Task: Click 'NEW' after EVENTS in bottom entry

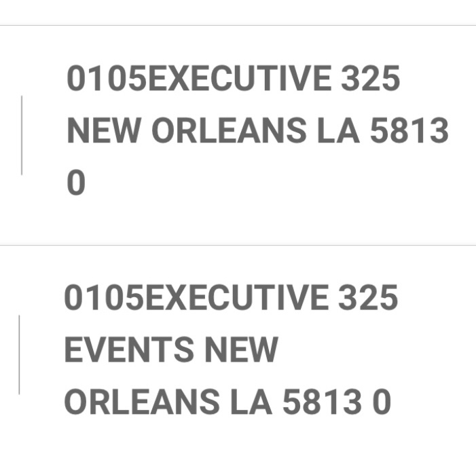Action: [241, 351]
